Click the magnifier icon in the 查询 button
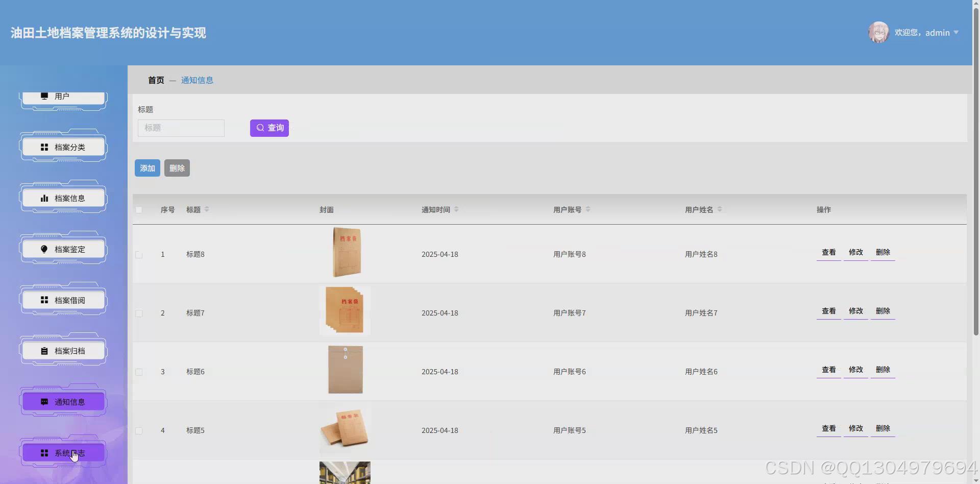This screenshot has height=484, width=980. (260, 128)
